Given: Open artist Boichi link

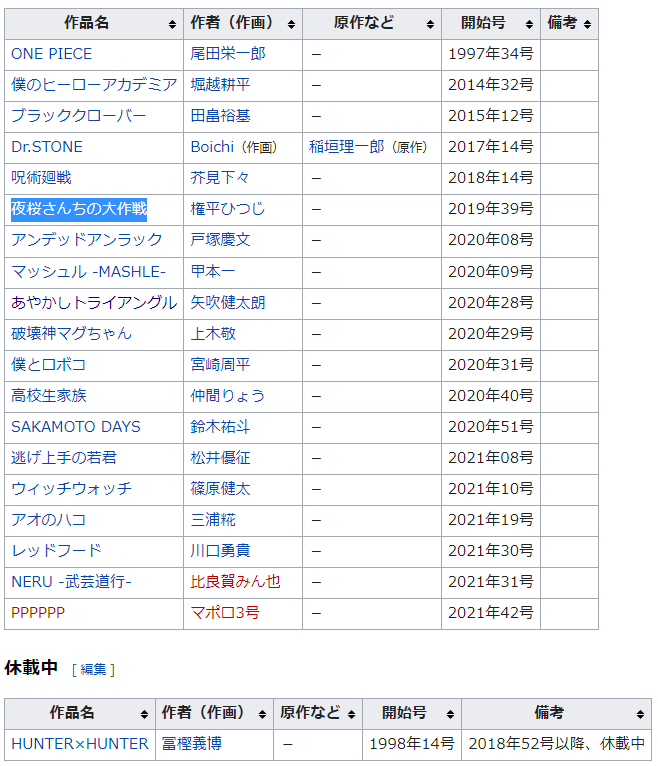Looking at the screenshot, I should point(212,147).
